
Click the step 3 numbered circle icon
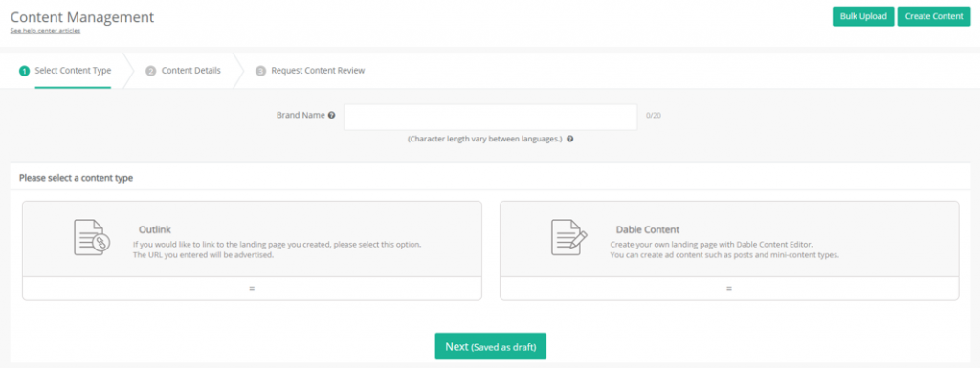pyautogui.click(x=260, y=71)
